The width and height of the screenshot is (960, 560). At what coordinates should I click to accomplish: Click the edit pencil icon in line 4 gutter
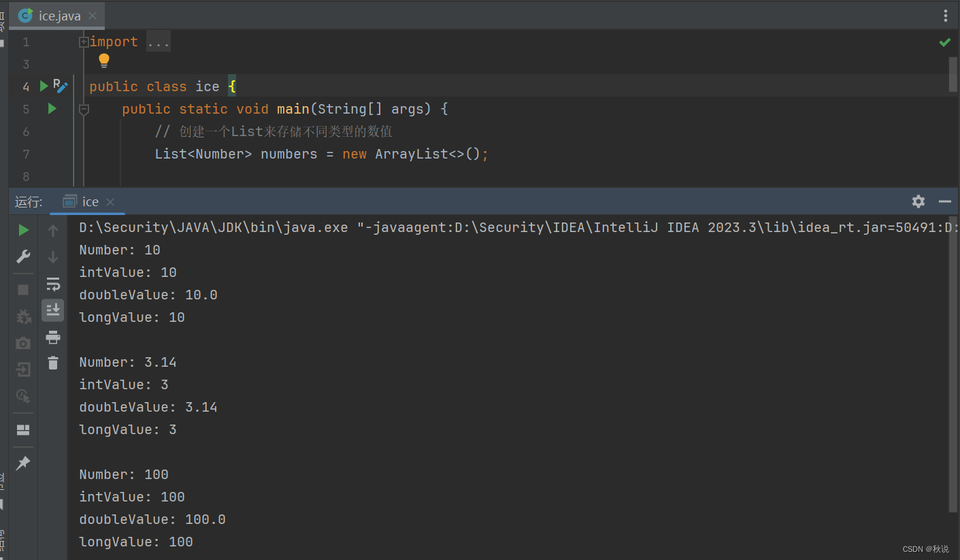(x=61, y=87)
